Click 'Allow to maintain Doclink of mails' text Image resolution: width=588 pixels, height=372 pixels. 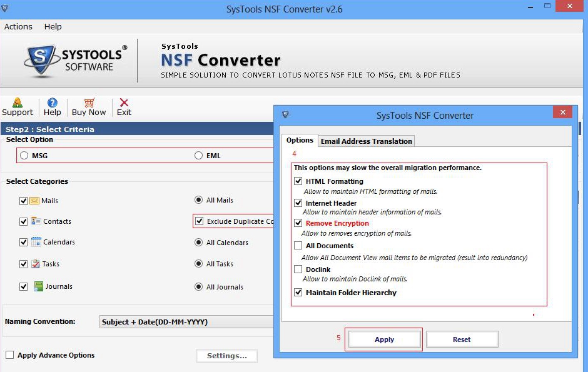coord(355,279)
